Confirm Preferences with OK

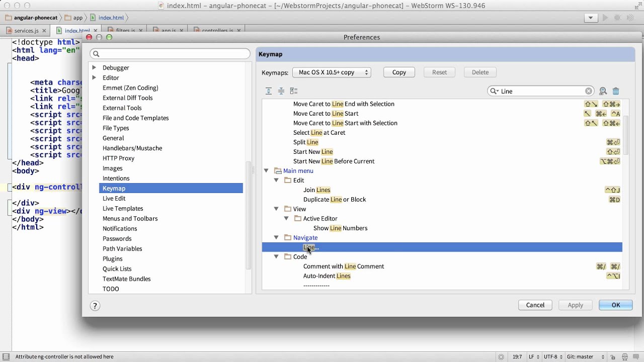(x=616, y=305)
